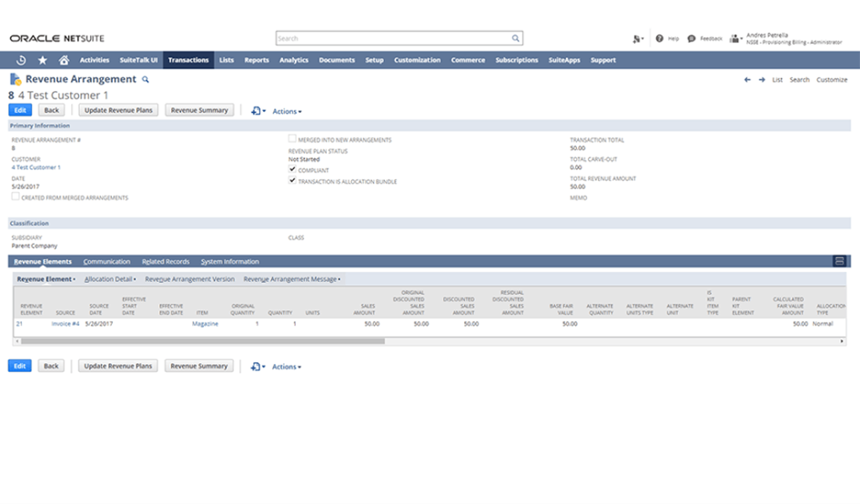Click into the global Search field

[x=393, y=39]
